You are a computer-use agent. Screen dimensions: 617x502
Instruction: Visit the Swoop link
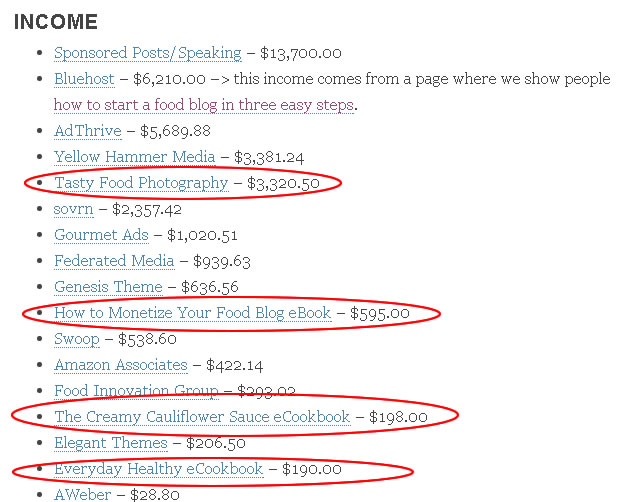[77, 339]
